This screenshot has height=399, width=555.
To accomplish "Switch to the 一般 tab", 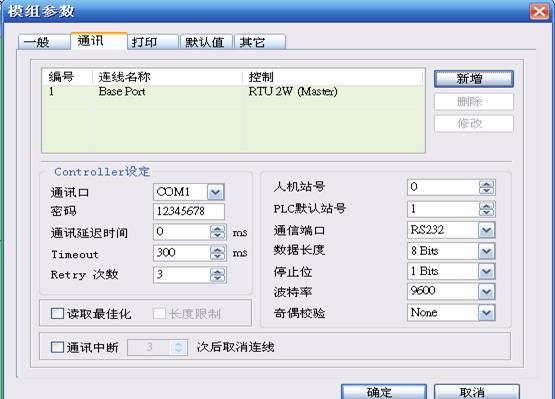I will click(x=44, y=42).
